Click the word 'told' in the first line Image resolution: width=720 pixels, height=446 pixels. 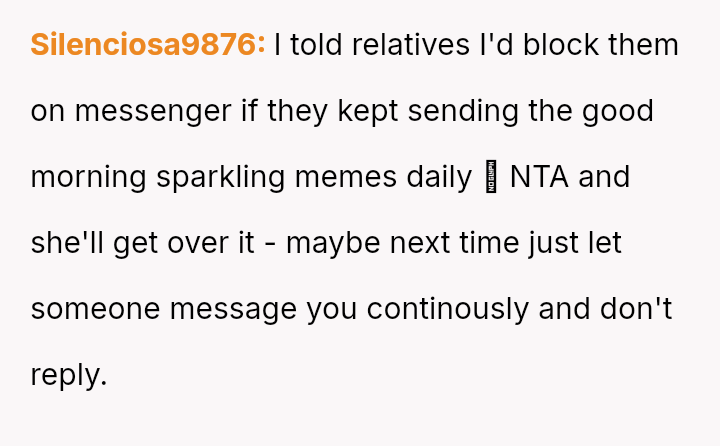click(313, 45)
